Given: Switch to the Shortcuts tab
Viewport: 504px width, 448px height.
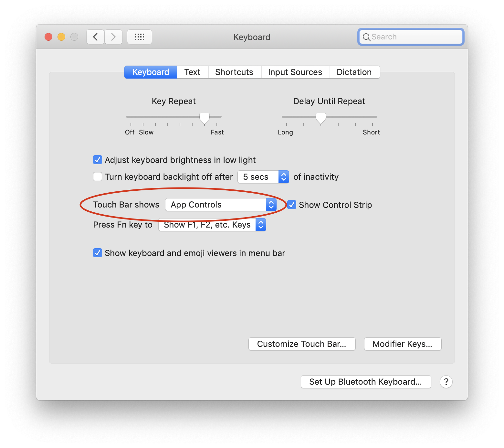Looking at the screenshot, I should pos(234,72).
